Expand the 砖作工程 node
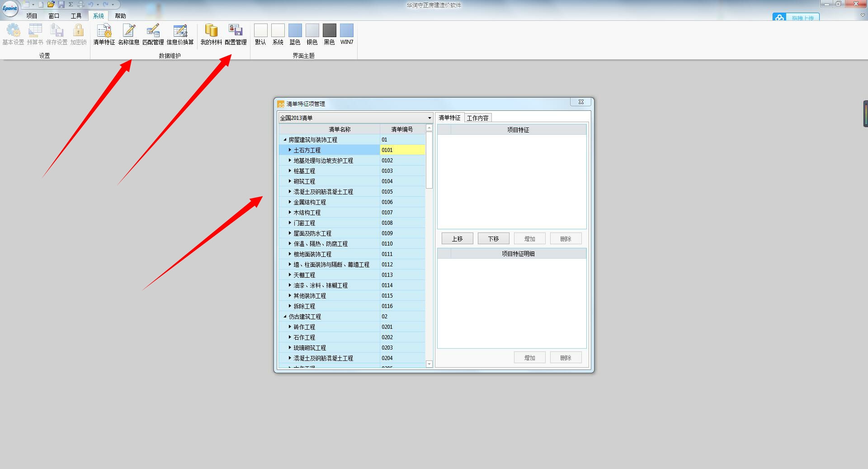The height and width of the screenshot is (469, 868). 290,327
